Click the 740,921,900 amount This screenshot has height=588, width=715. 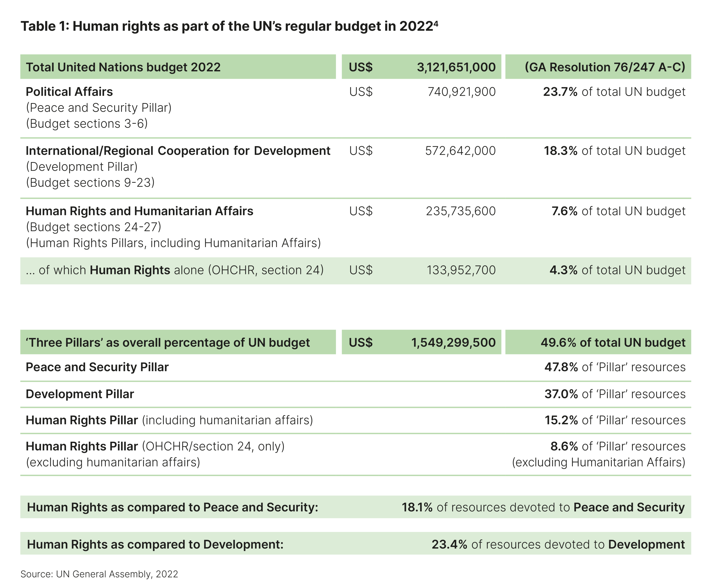point(462,92)
